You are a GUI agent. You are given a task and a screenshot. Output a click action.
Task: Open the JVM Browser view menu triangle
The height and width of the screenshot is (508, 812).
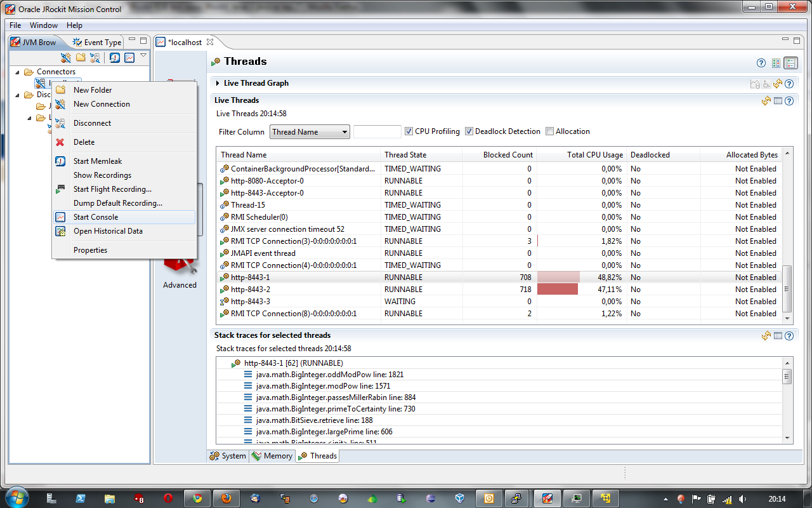point(143,55)
